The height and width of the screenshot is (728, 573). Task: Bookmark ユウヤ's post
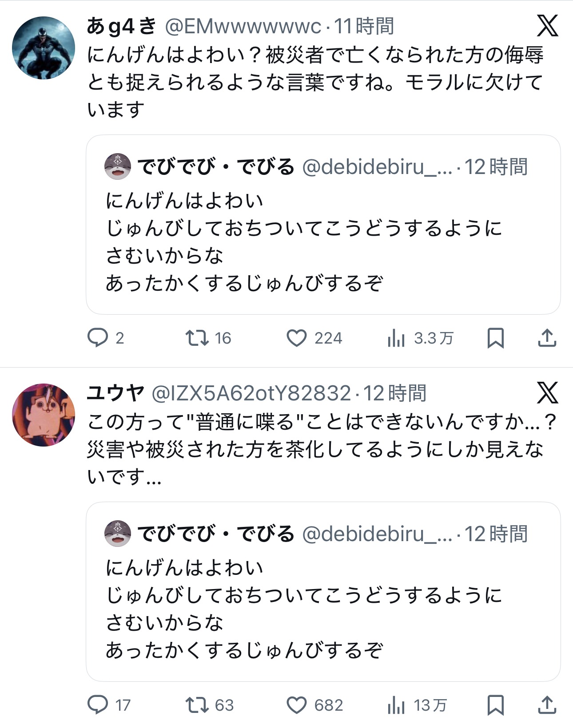pos(496,705)
